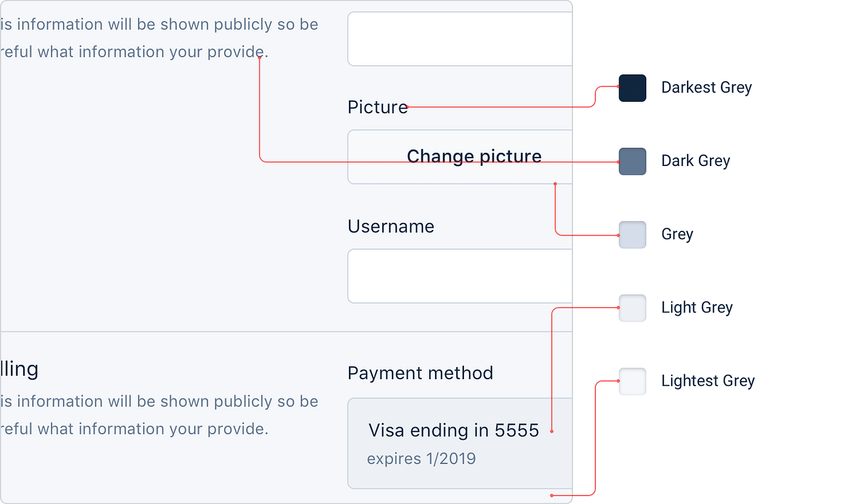Click the Dark Grey label text
Image resolution: width=848 pixels, height=504 pixels.
tap(695, 161)
